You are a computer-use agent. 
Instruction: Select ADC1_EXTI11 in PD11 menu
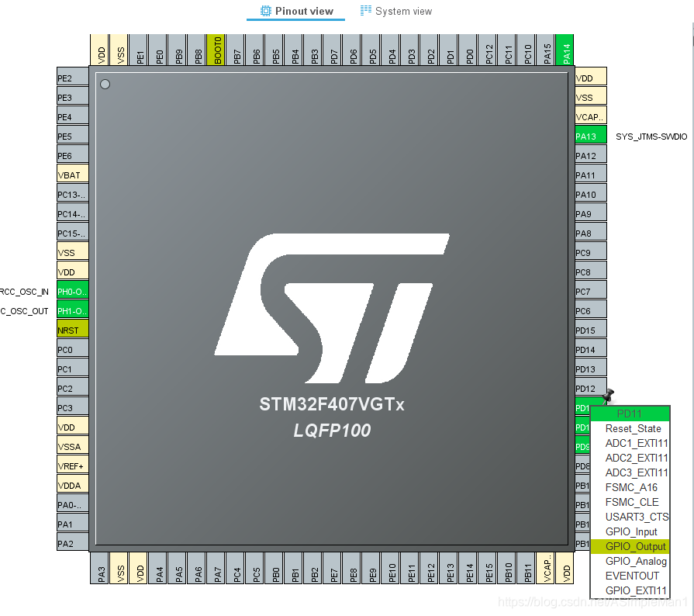coord(630,443)
